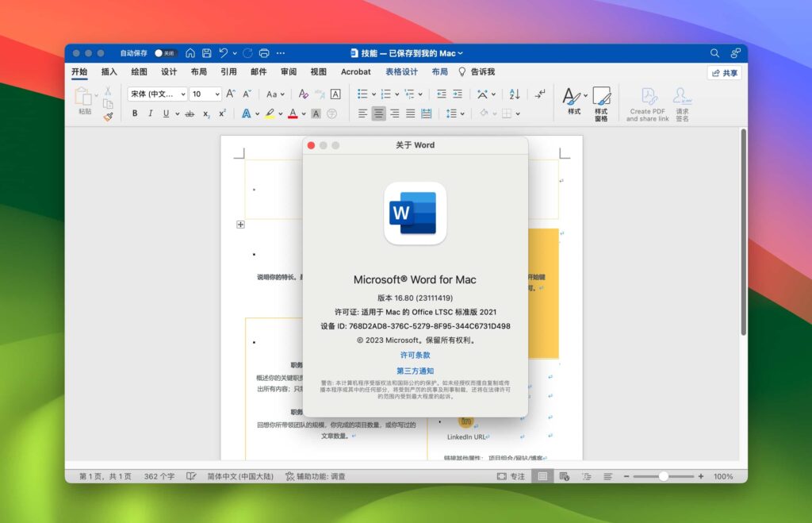Apply italic formatting
Image resolution: width=812 pixels, height=523 pixels.
point(151,113)
